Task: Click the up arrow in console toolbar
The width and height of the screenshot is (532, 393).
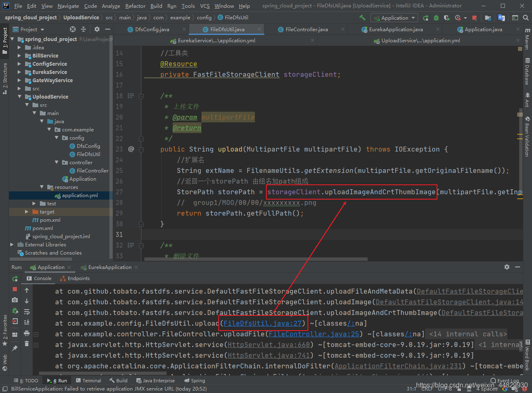Action: [x=27, y=290]
